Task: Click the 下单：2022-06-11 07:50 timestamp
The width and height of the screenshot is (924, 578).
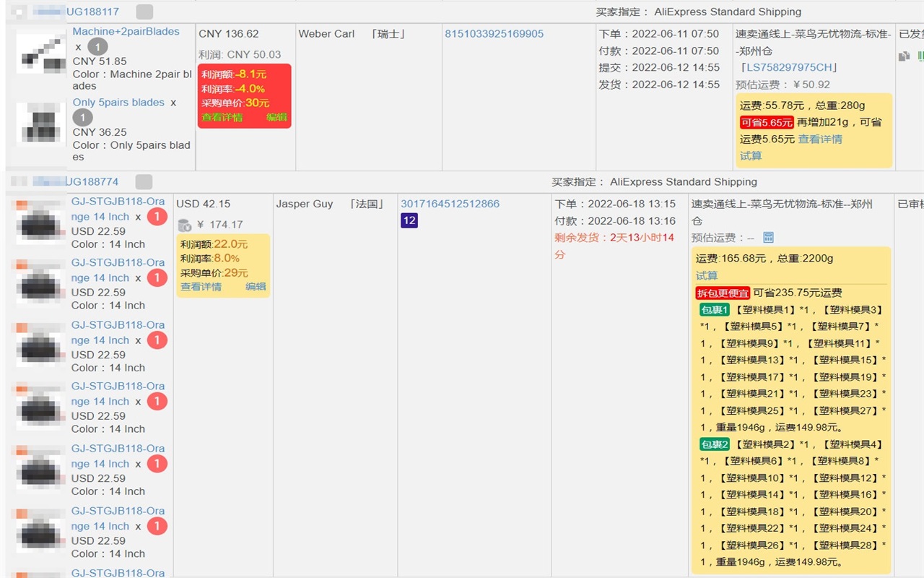Action: click(659, 34)
